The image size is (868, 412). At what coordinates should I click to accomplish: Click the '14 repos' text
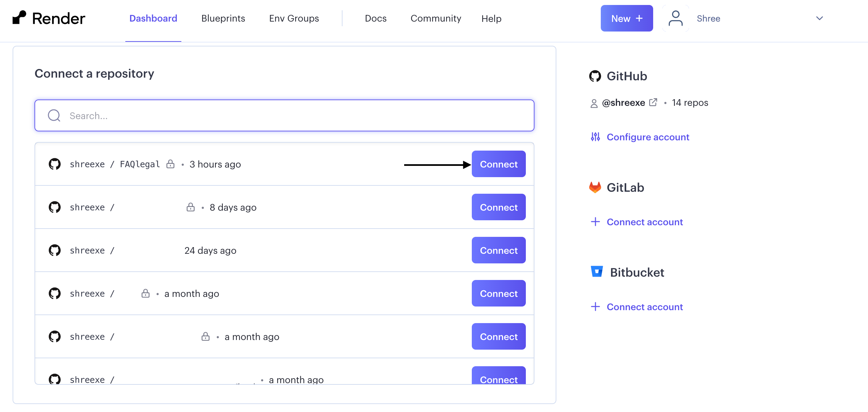(690, 103)
